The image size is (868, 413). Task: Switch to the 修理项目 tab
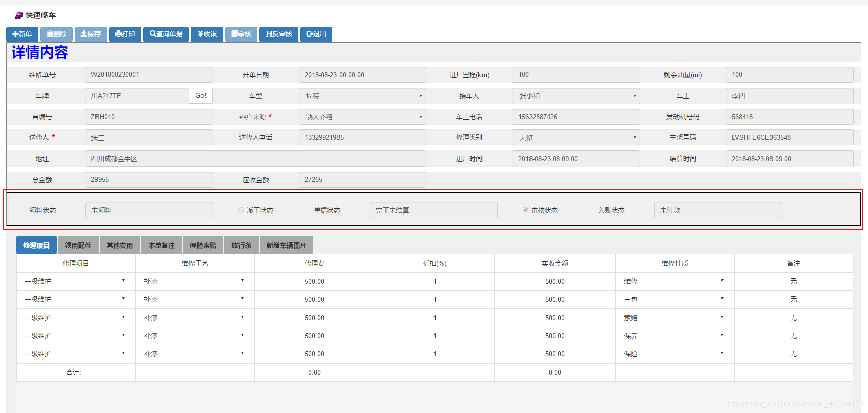[36, 245]
